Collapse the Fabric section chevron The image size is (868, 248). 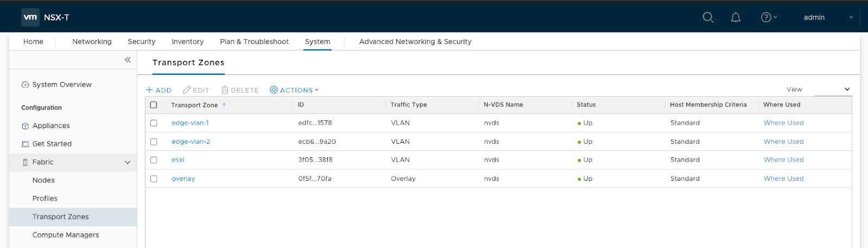[x=127, y=162]
